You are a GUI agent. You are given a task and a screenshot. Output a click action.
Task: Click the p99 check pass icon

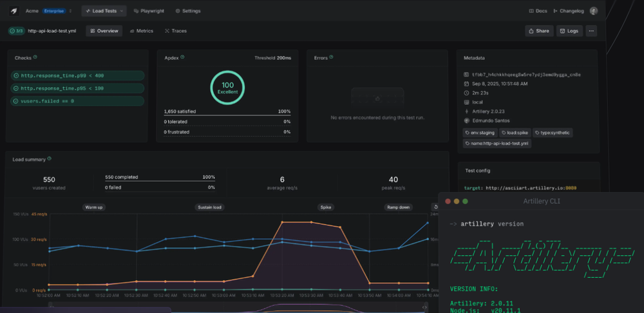coord(16,75)
